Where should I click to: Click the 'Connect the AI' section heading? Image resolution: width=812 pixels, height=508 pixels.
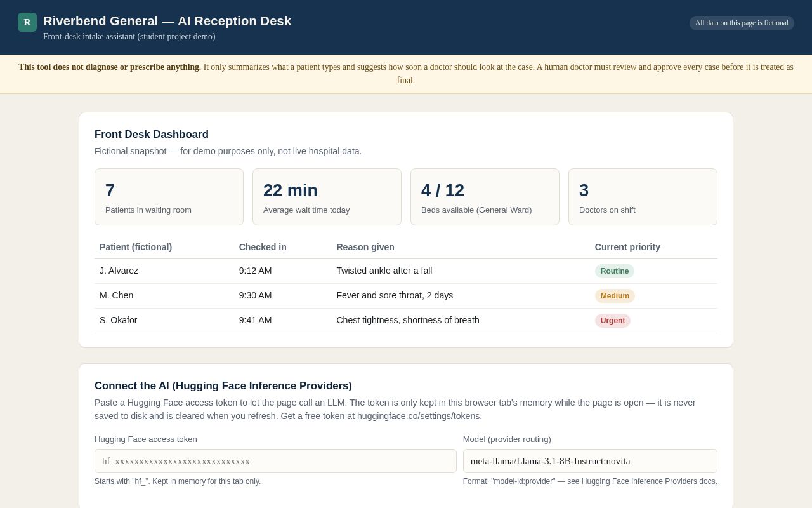click(223, 386)
